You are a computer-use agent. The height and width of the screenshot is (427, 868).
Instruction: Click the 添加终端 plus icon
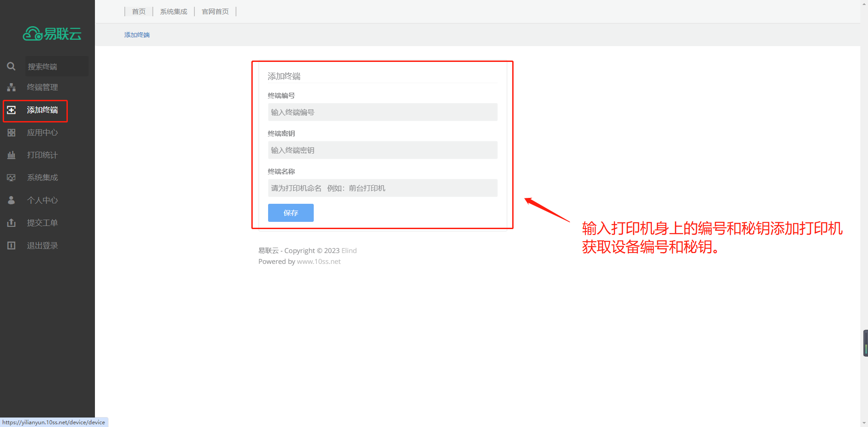pyautogui.click(x=11, y=110)
